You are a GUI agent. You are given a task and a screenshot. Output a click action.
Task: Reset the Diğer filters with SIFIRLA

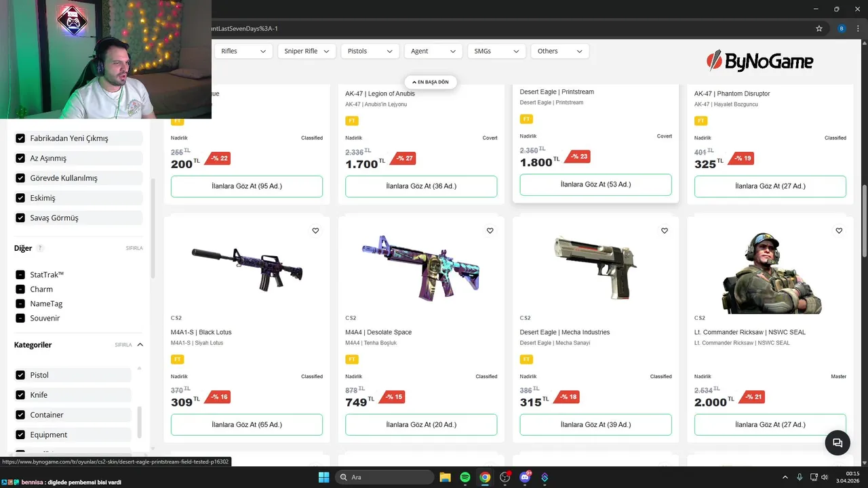point(134,248)
